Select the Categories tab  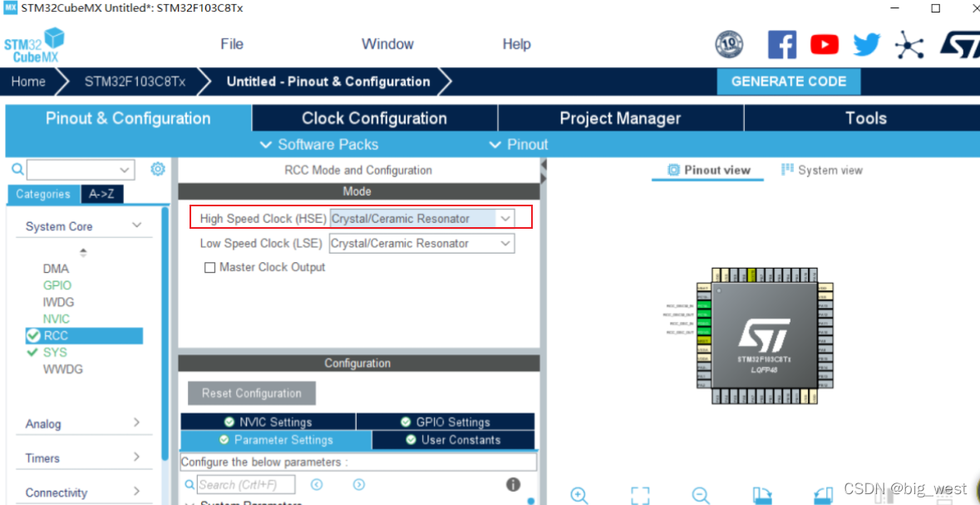(x=44, y=194)
